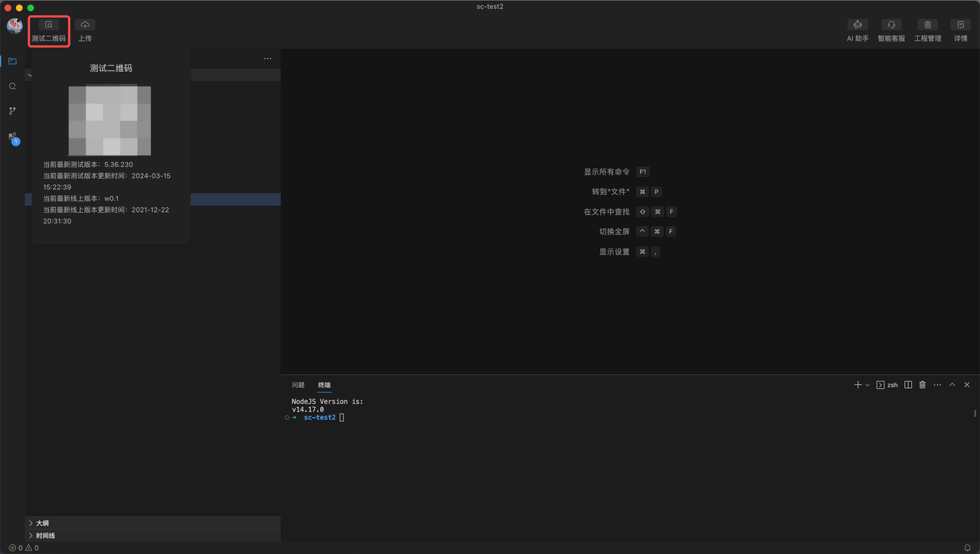Open 工程管理 project management
980x554 pixels.
(x=927, y=31)
